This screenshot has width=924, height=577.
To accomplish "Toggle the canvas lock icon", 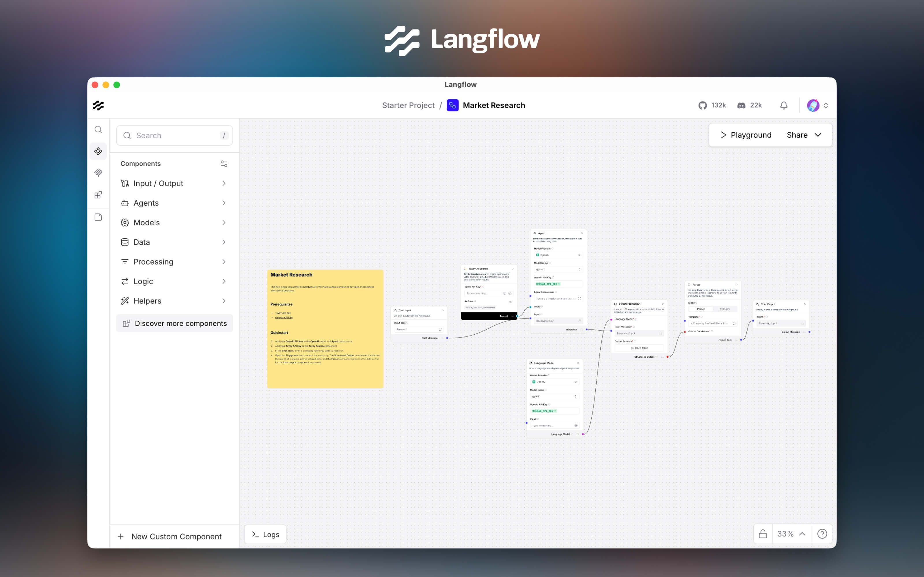I will point(763,534).
